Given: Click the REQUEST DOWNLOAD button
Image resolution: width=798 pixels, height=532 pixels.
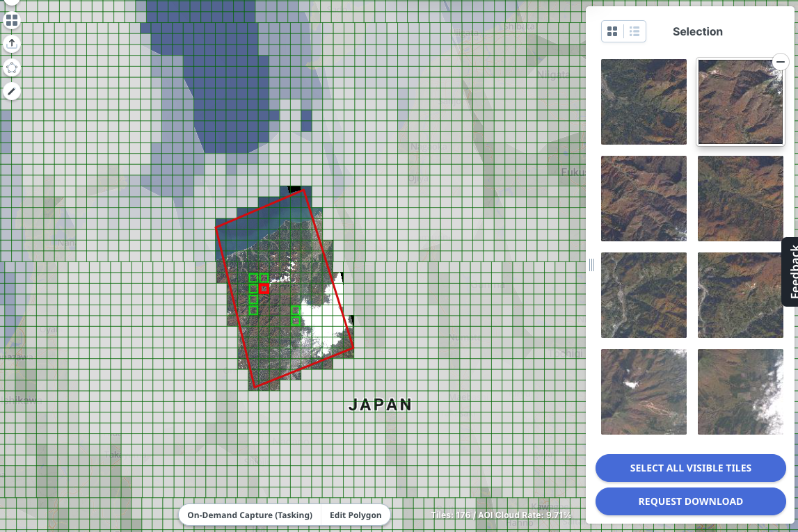Looking at the screenshot, I should point(690,501).
